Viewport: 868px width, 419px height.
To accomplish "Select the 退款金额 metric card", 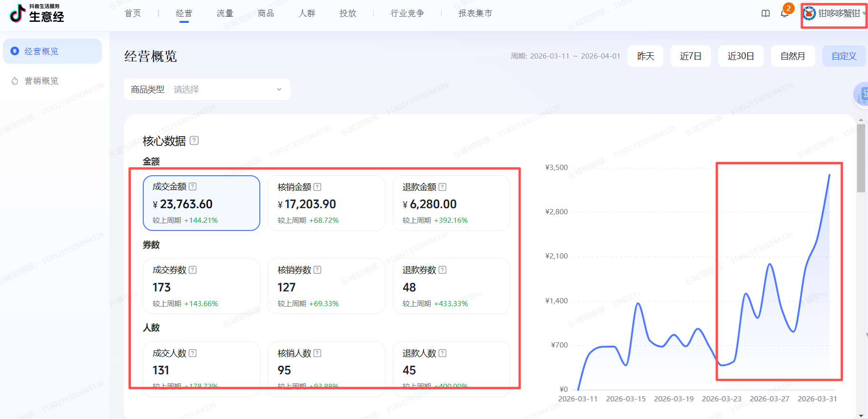I will point(451,203).
